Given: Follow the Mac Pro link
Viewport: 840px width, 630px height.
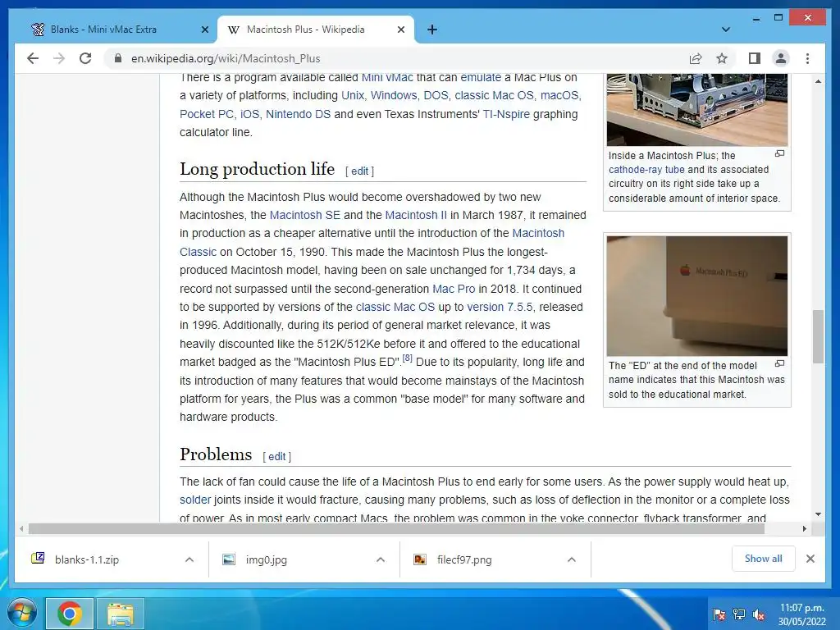Looking at the screenshot, I should point(453,289).
